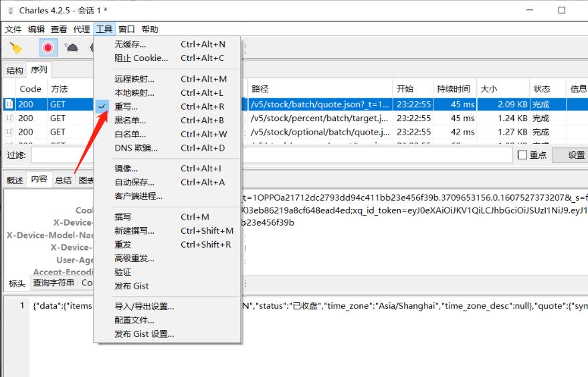588x377 pixels.
Task: Open 远程映射 remote mapping settings
Action: 167,79
